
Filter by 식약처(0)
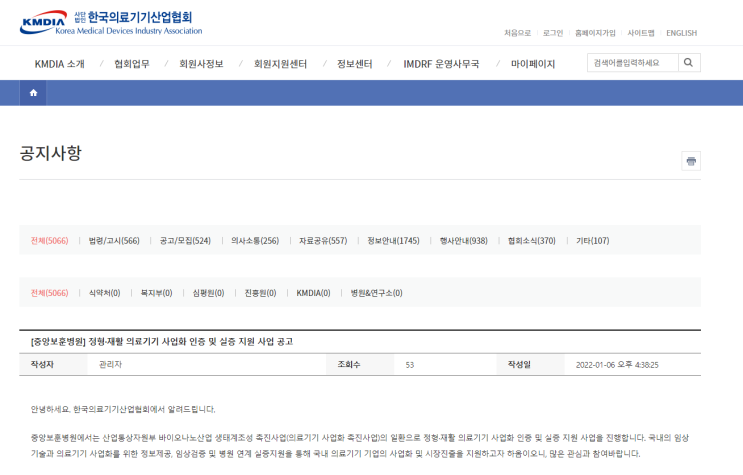(105, 293)
